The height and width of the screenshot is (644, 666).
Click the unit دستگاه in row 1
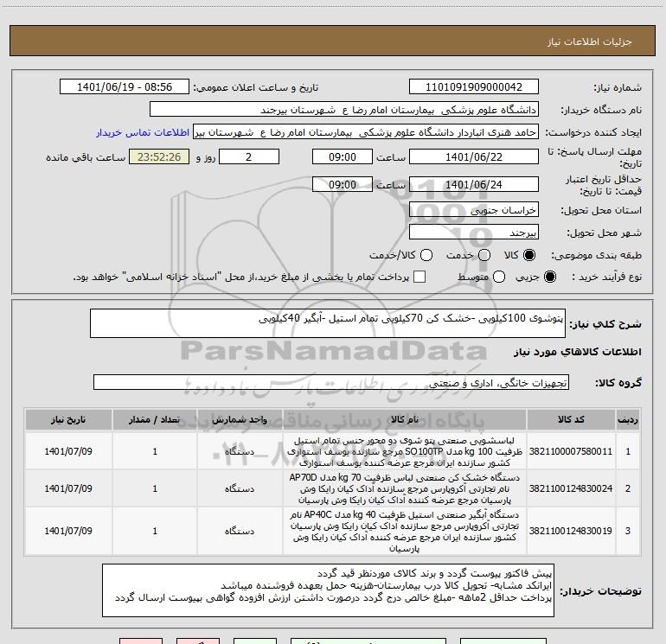click(240, 451)
